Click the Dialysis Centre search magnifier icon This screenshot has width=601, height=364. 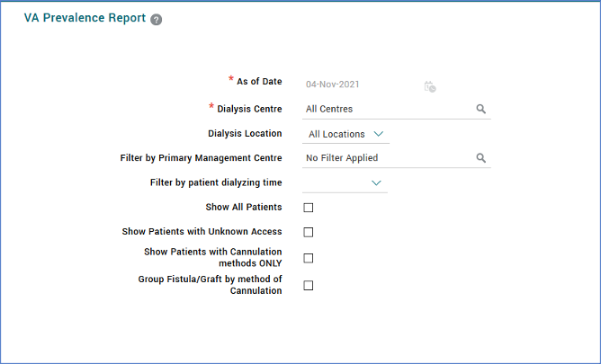pyautogui.click(x=481, y=109)
